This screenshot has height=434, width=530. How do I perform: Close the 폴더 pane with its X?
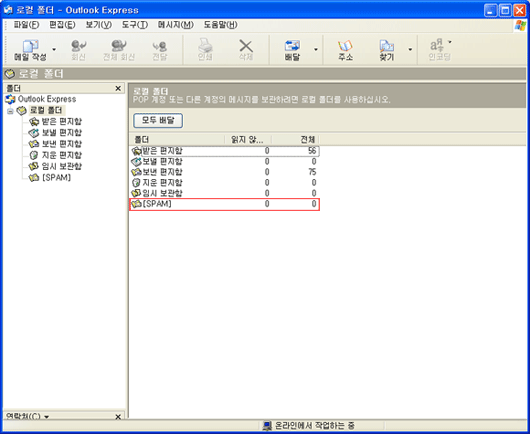118,89
